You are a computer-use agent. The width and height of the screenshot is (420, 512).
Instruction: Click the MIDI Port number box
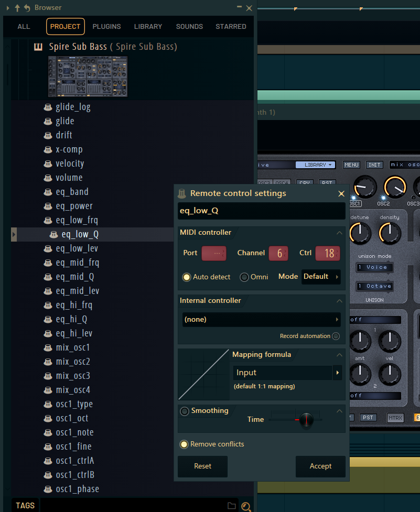214,254
